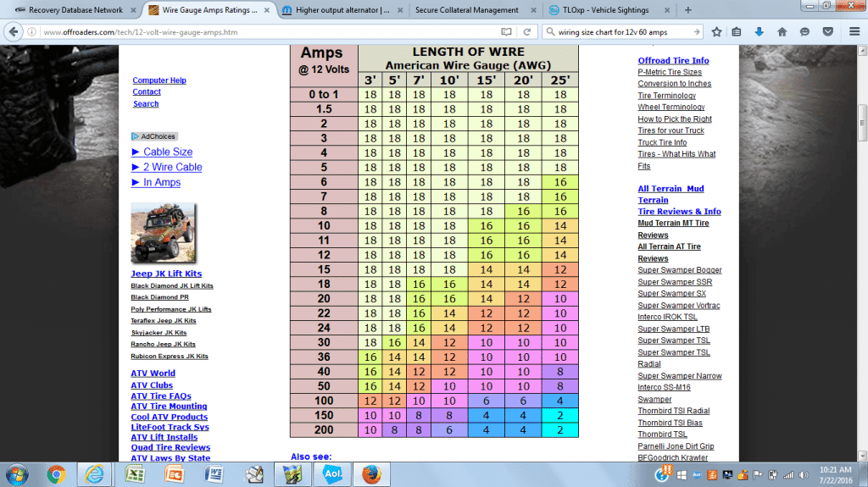Open the Cable Size link
The width and height of the screenshot is (868, 487).
click(167, 152)
